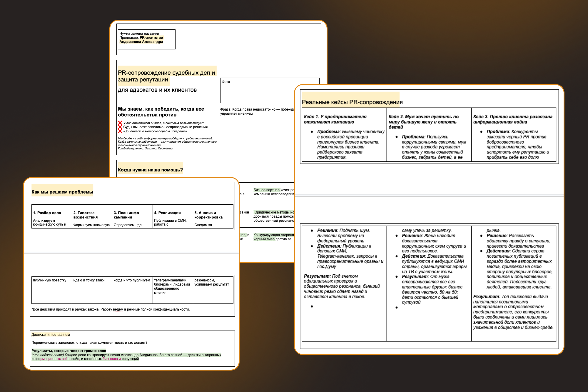Click bold line 'Мы знаем, как победить'
This screenshot has width=588, height=392.
pos(161,112)
